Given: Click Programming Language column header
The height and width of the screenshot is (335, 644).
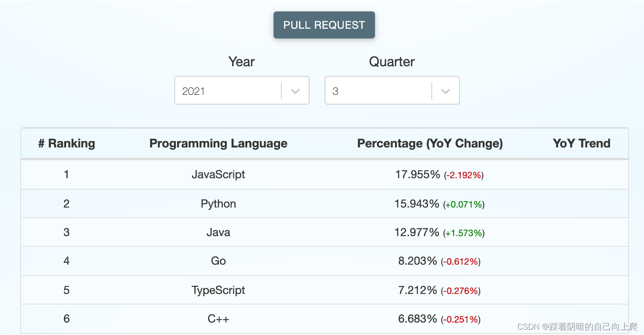Looking at the screenshot, I should tap(218, 144).
